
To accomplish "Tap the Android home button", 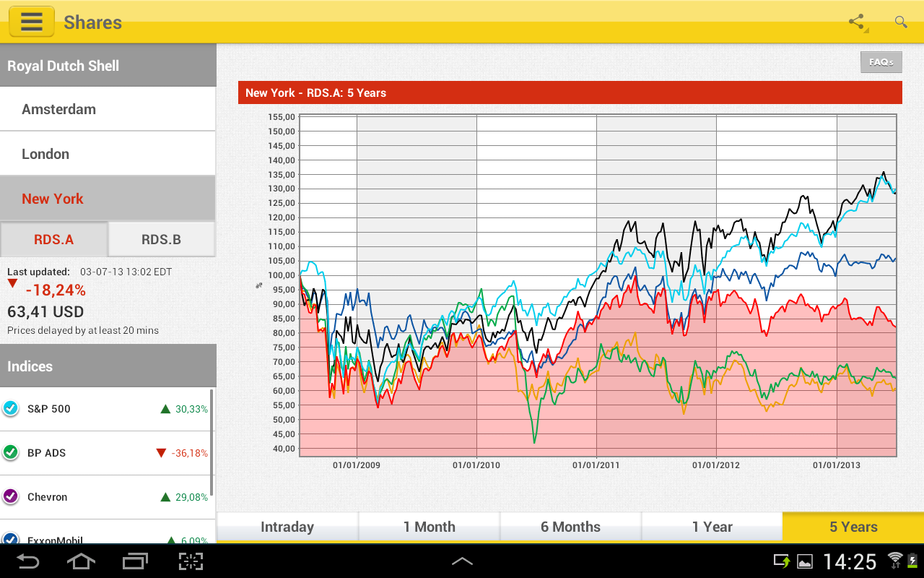I will [x=81, y=561].
